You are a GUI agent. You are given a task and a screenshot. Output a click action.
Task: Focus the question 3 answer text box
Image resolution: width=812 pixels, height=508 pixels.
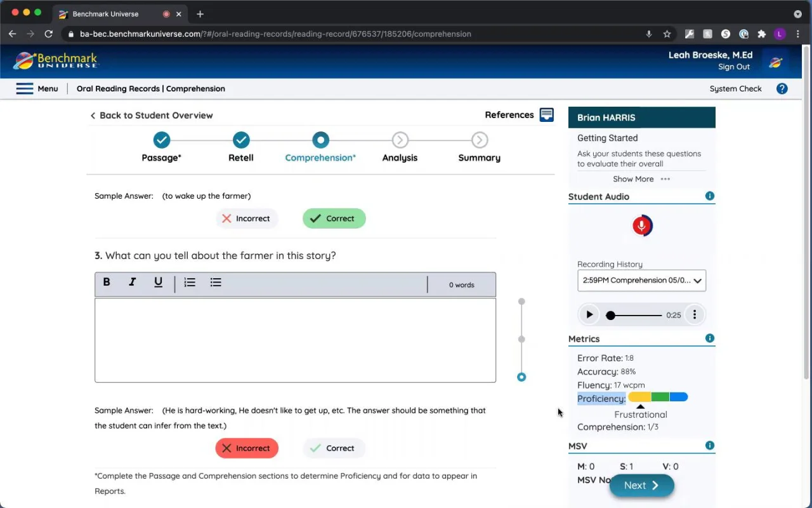[x=295, y=340]
